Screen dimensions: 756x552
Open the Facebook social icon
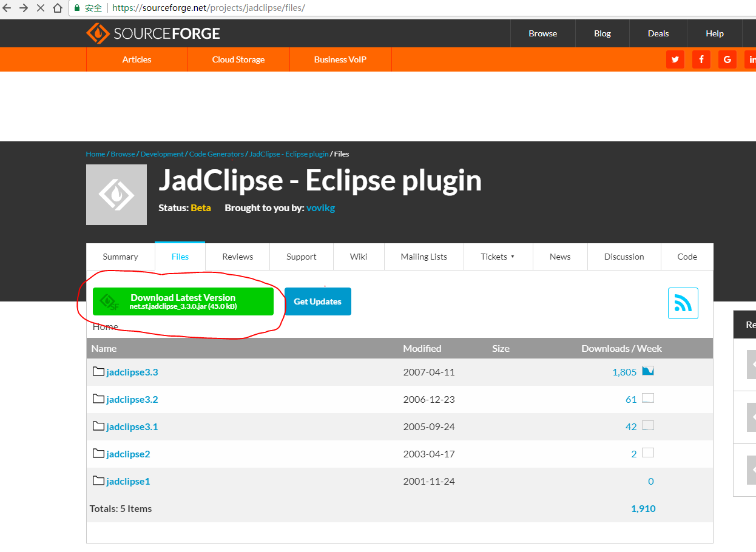coord(701,59)
